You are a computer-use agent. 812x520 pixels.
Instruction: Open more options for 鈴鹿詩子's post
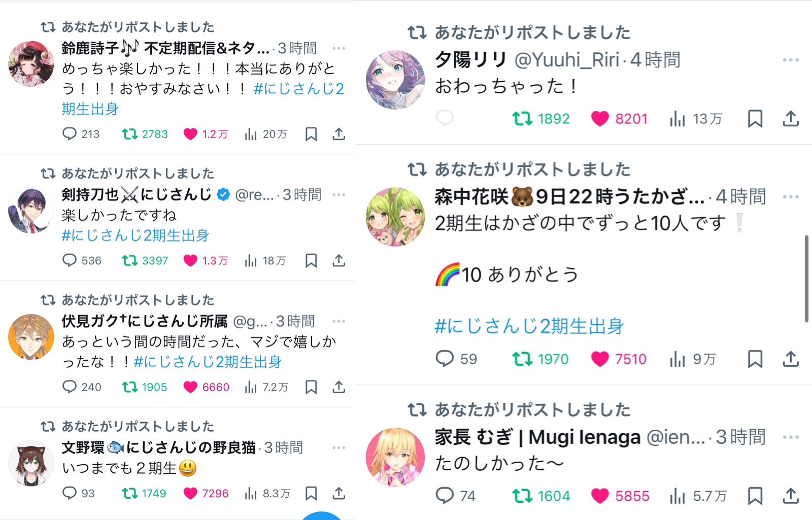[339, 48]
